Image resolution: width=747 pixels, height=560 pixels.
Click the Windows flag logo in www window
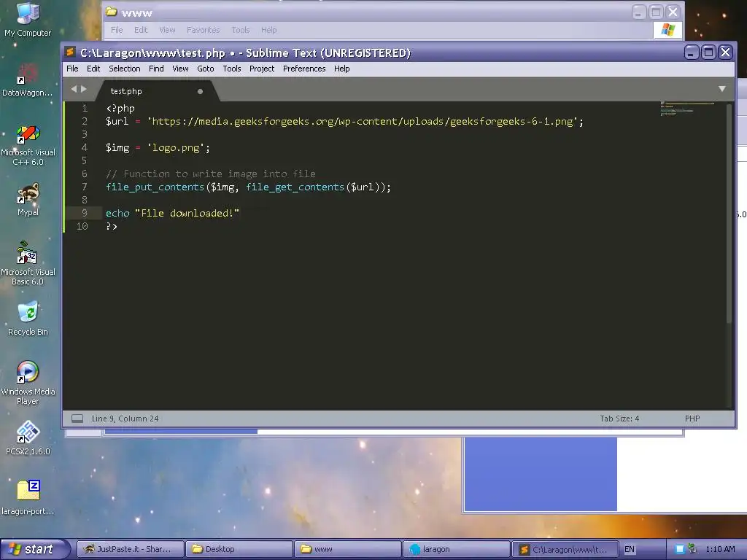point(668,29)
